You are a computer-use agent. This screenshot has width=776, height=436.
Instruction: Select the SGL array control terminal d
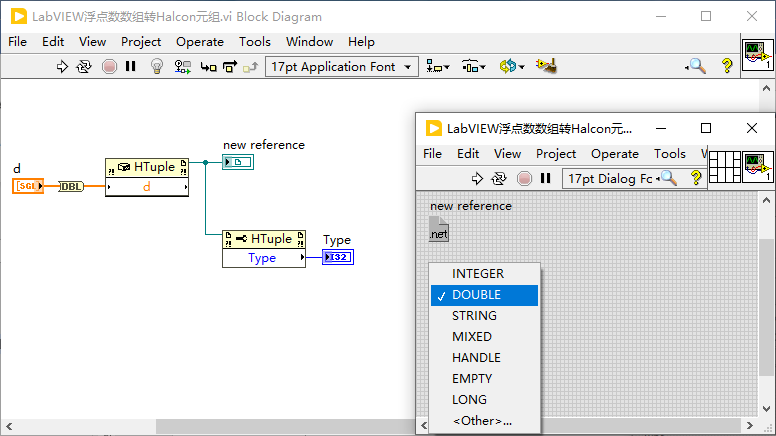28,186
